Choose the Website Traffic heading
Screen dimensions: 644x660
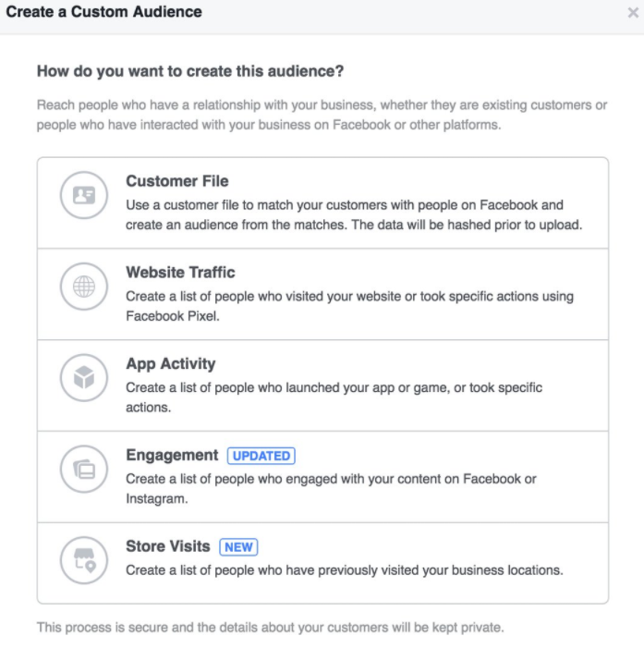coord(180,273)
